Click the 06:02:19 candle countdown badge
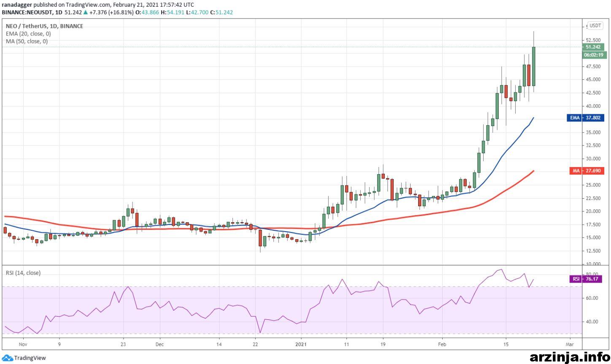 coord(594,55)
